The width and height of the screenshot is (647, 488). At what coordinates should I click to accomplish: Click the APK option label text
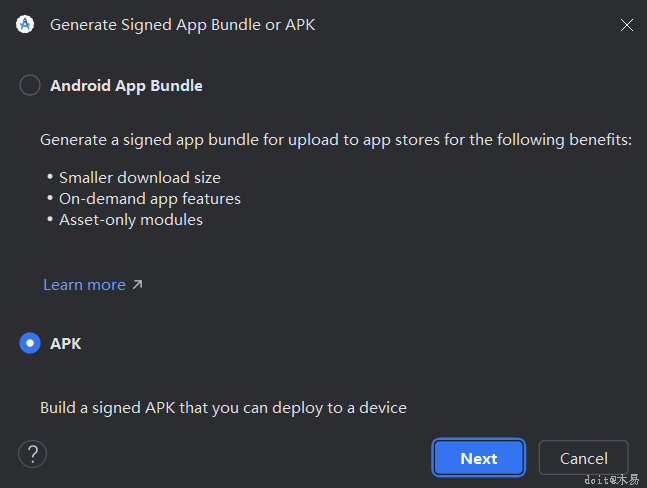tap(66, 343)
